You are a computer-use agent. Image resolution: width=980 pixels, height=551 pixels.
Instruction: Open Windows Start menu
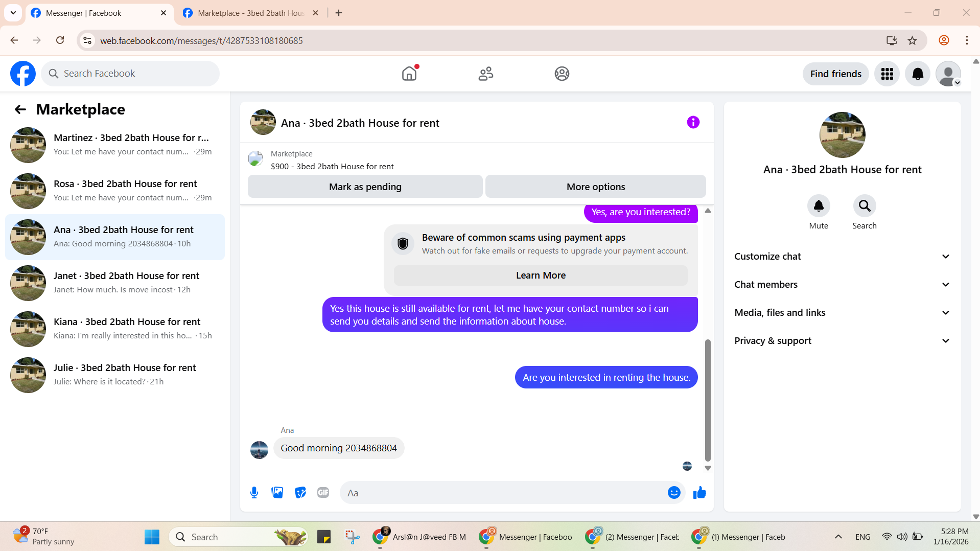point(152,537)
